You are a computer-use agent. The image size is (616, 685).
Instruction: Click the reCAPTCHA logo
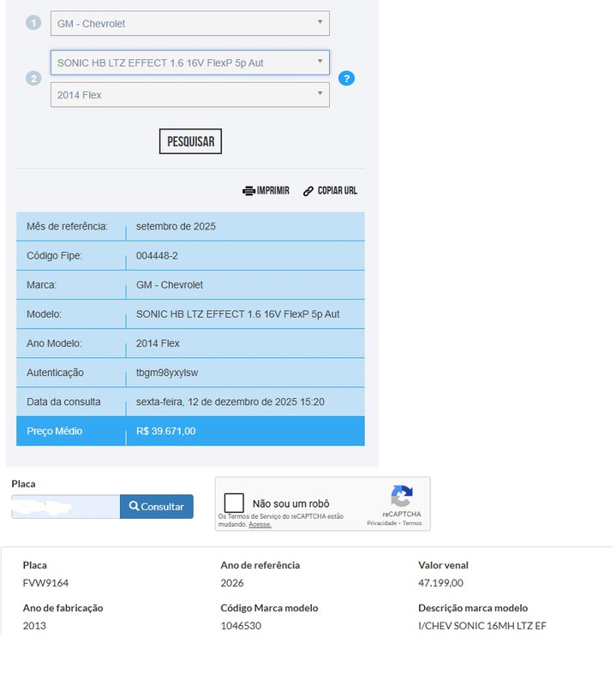(404, 497)
